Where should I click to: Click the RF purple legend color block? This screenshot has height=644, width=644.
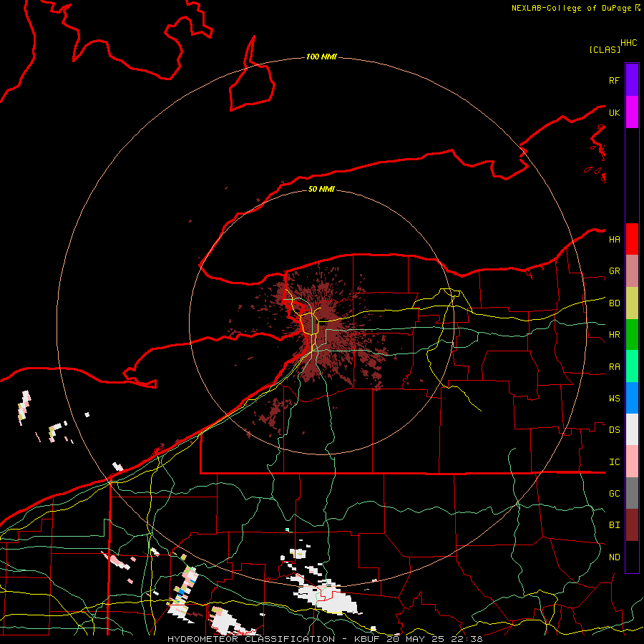pyautogui.click(x=632, y=80)
